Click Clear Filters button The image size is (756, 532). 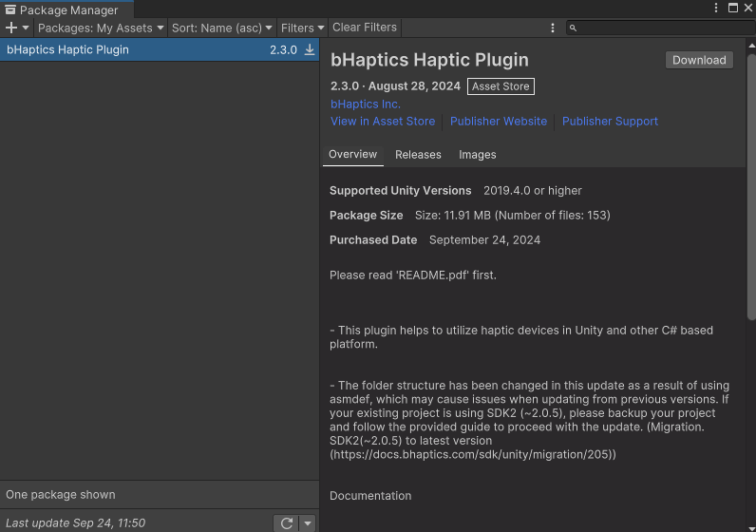pyautogui.click(x=365, y=28)
